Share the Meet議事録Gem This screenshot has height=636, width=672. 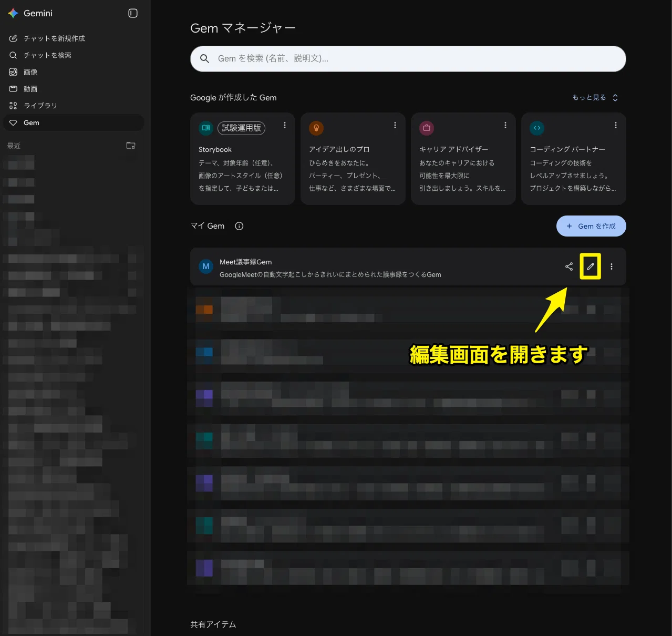tap(569, 266)
